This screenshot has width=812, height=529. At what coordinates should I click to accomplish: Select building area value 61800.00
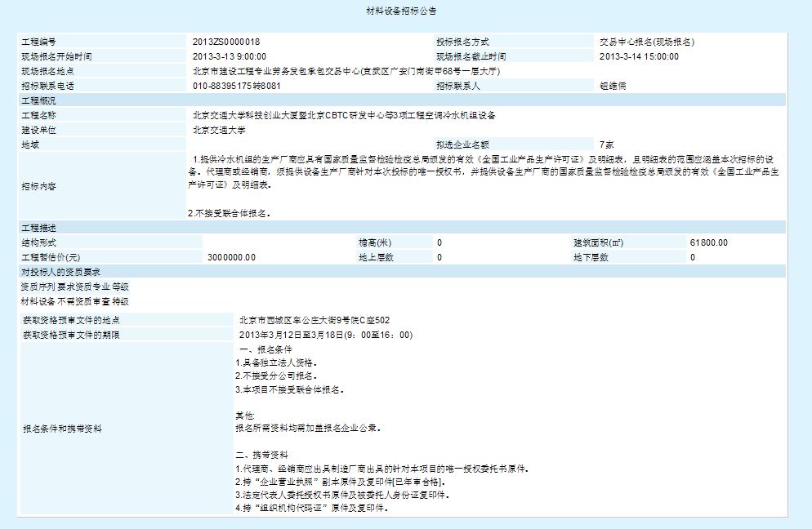[x=709, y=242]
